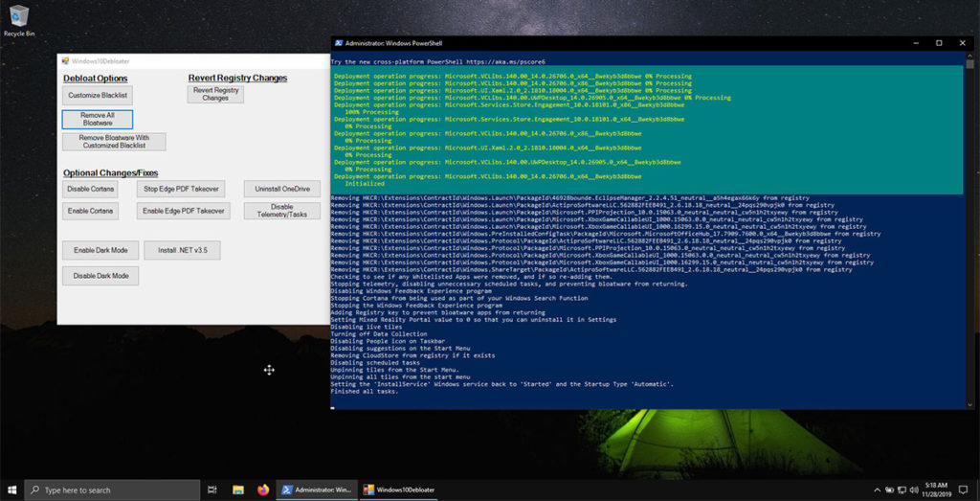Viewport: 980px width, 501px height.
Task: Click the PowerShell window title bar icon
Action: 338,43
